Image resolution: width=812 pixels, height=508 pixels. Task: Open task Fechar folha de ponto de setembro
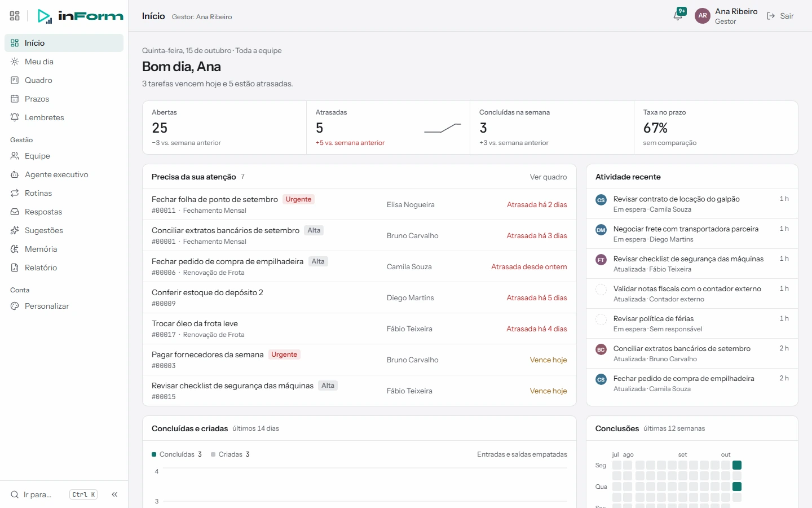point(215,199)
